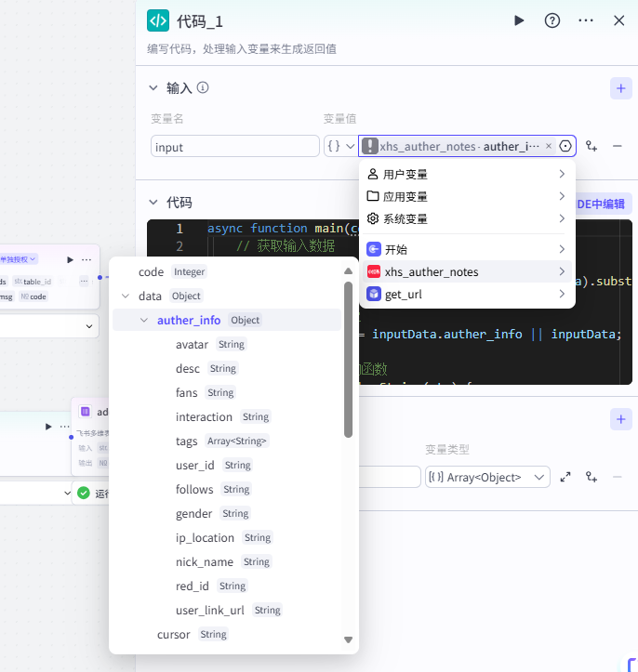The height and width of the screenshot is (672, 638).
Task: Expand the 系统变量 submenu
Action: pos(467,218)
